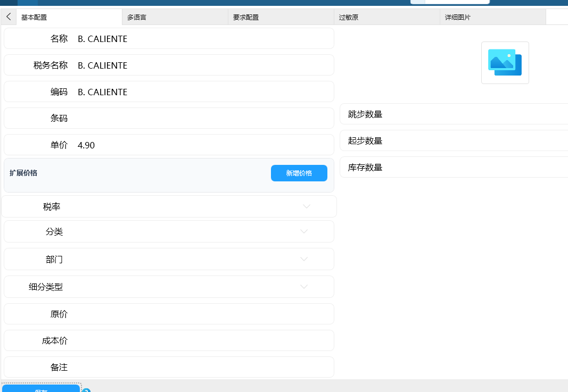Viewport: 568px width, 392px height.
Task: Open the product image placeholder
Action: click(505, 63)
